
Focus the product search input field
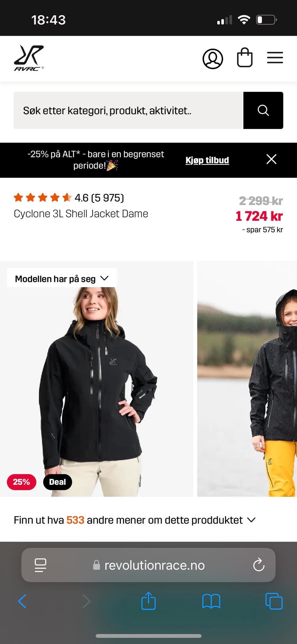click(x=128, y=110)
